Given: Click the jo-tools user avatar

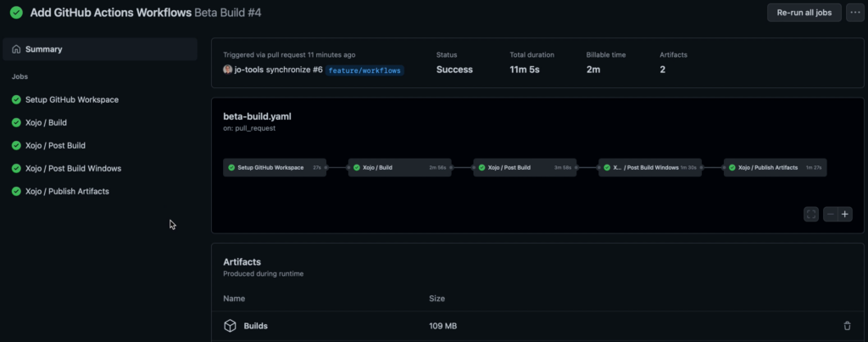Looking at the screenshot, I should [x=227, y=70].
